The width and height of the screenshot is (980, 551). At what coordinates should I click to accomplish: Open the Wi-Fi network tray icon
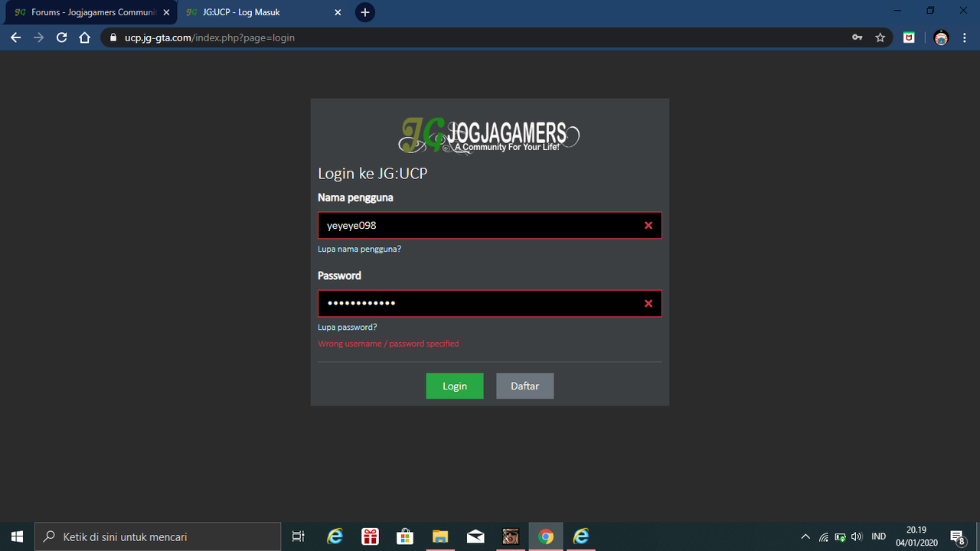tap(824, 536)
